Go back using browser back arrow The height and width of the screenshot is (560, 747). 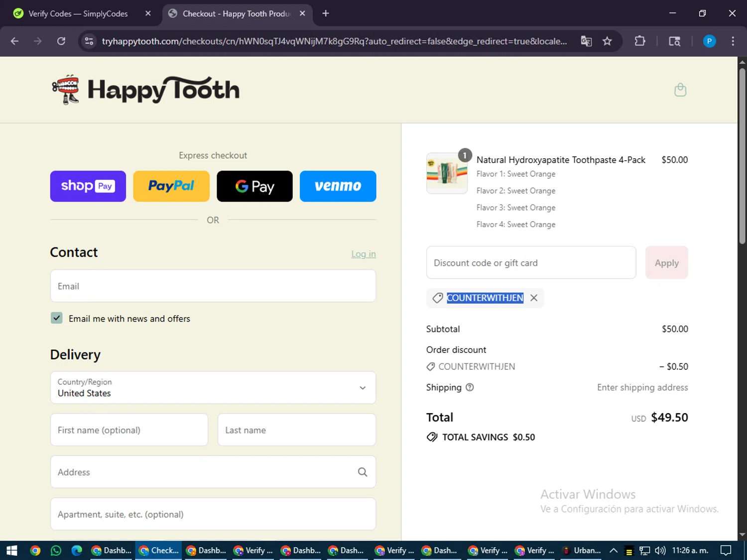click(x=14, y=41)
